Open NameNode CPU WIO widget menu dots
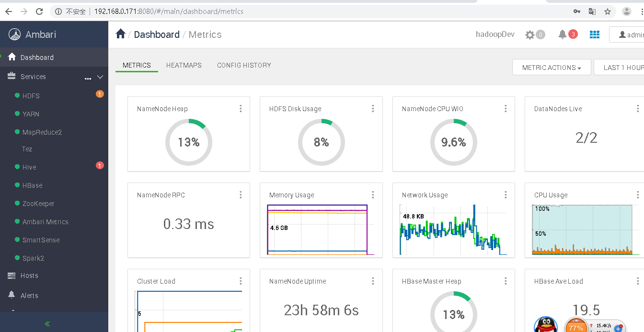 click(506, 109)
